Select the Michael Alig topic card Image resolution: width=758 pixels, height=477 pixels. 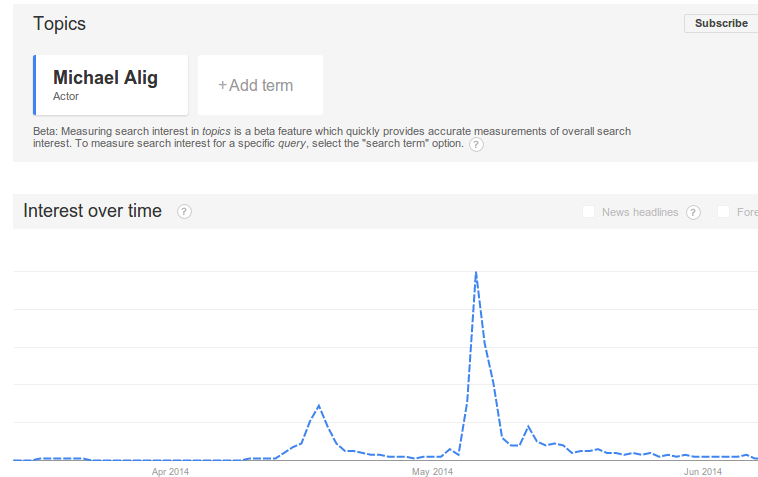[x=111, y=85]
